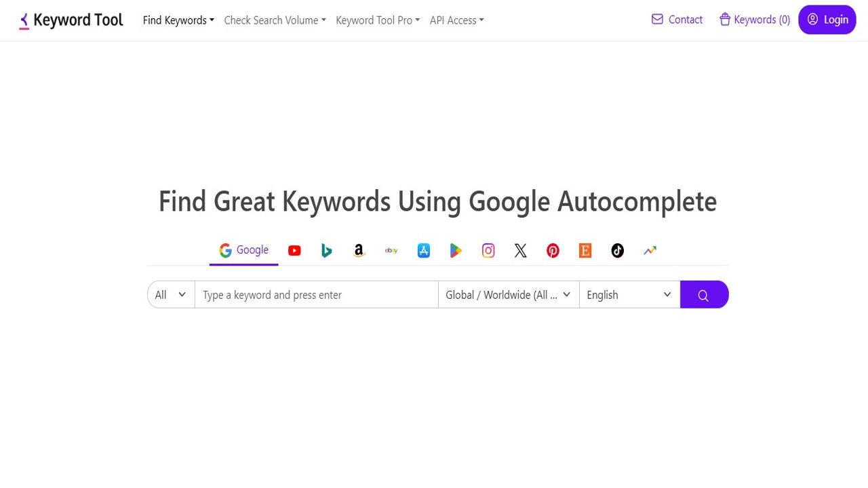Image resolution: width=868 pixels, height=488 pixels.
Task: Switch to the Bing search tab
Action: (327, 251)
